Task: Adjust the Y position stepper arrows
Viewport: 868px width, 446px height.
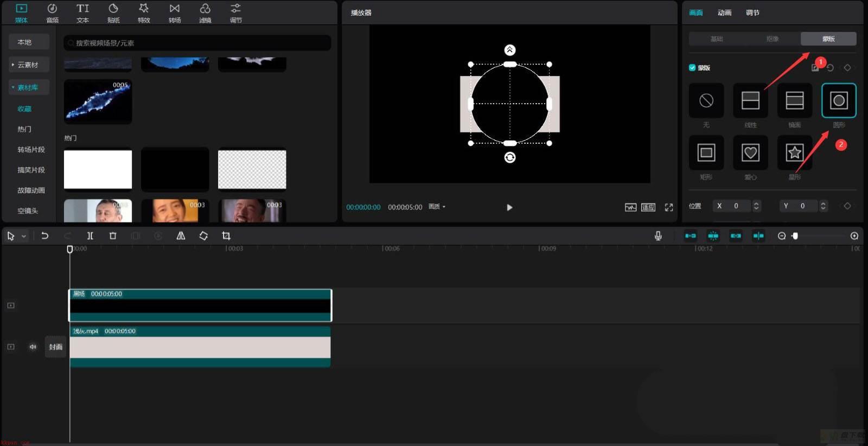Action: 823,206
